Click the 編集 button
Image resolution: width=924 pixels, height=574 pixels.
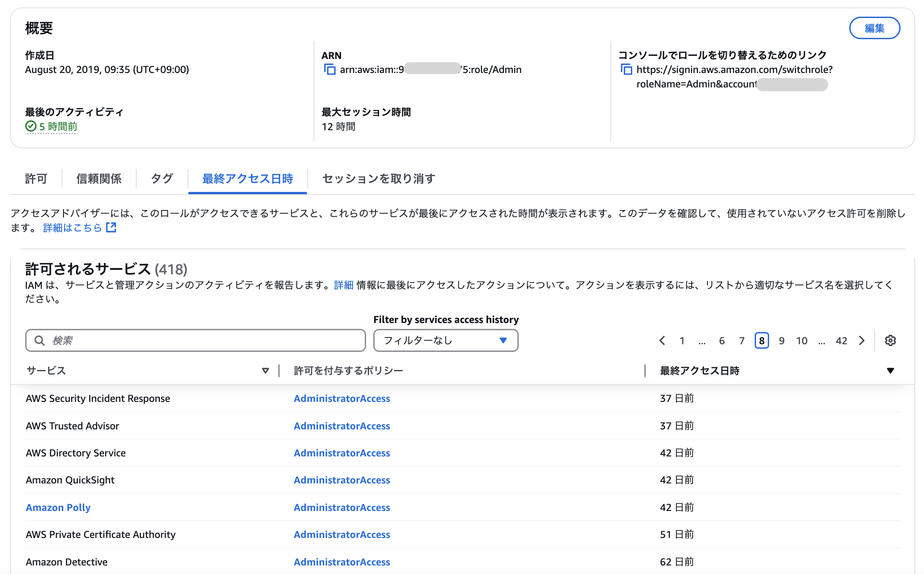pos(874,28)
